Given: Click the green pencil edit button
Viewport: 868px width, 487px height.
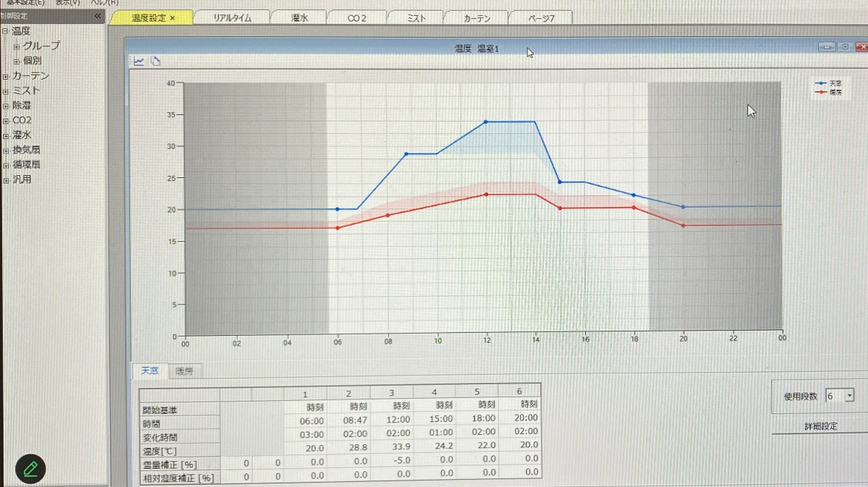Looking at the screenshot, I should point(30,469).
